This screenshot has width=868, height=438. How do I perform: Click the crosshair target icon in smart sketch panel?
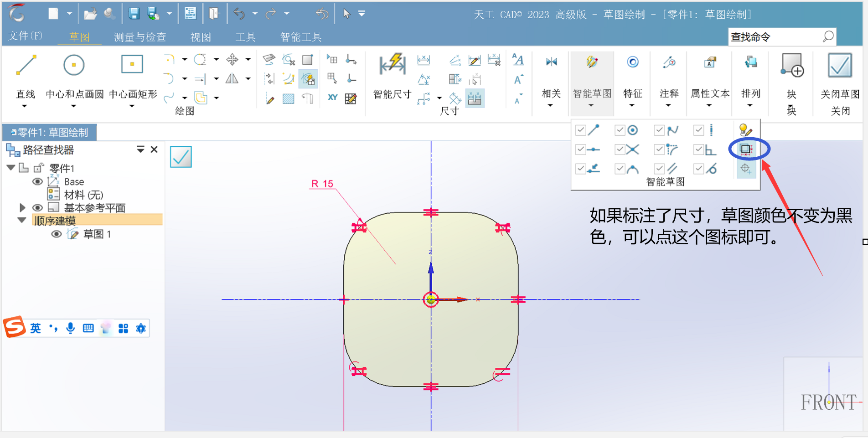coord(746,169)
